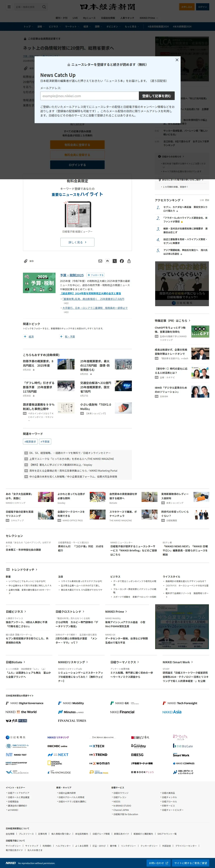Screen dimensions: 215x868
Task: Click 登録して記事を読む button
Action: (x=156, y=96)
